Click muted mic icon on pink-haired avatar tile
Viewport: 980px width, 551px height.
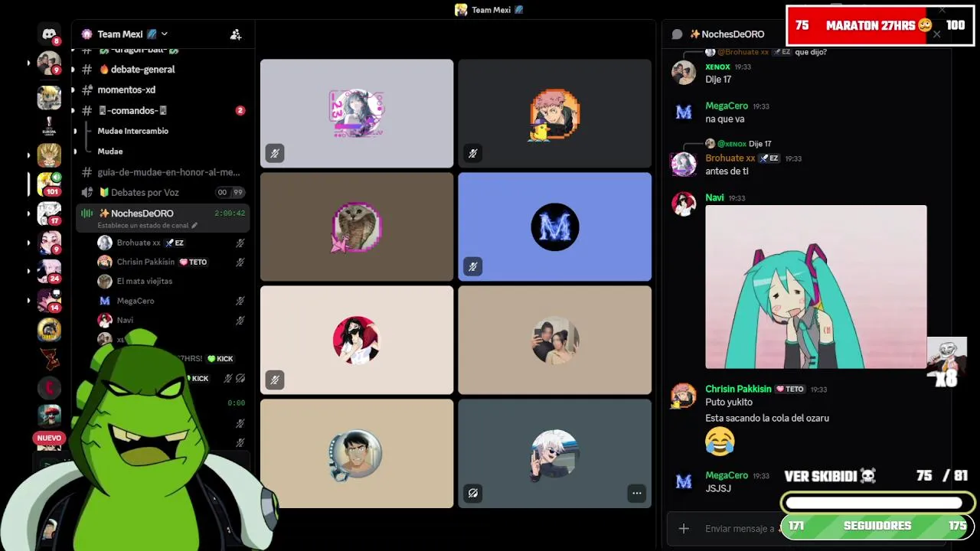point(473,153)
